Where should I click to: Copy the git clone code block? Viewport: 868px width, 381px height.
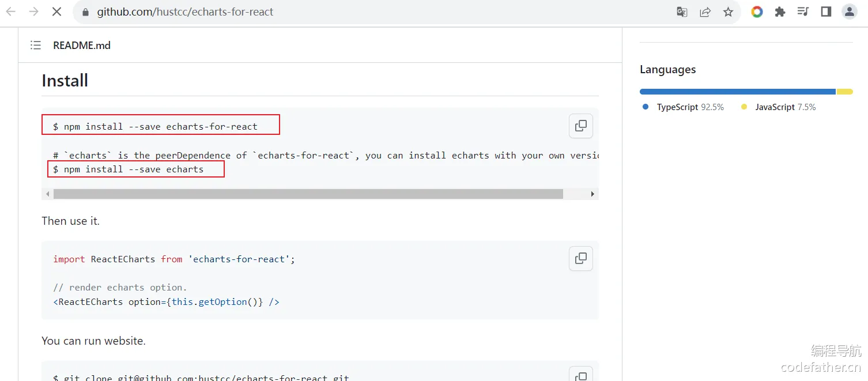click(x=581, y=375)
